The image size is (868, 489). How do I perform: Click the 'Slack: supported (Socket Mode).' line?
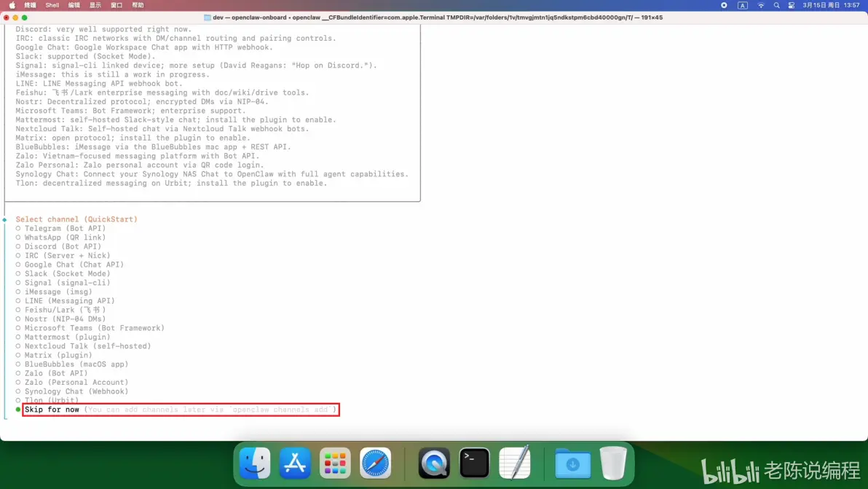pyautogui.click(x=85, y=57)
